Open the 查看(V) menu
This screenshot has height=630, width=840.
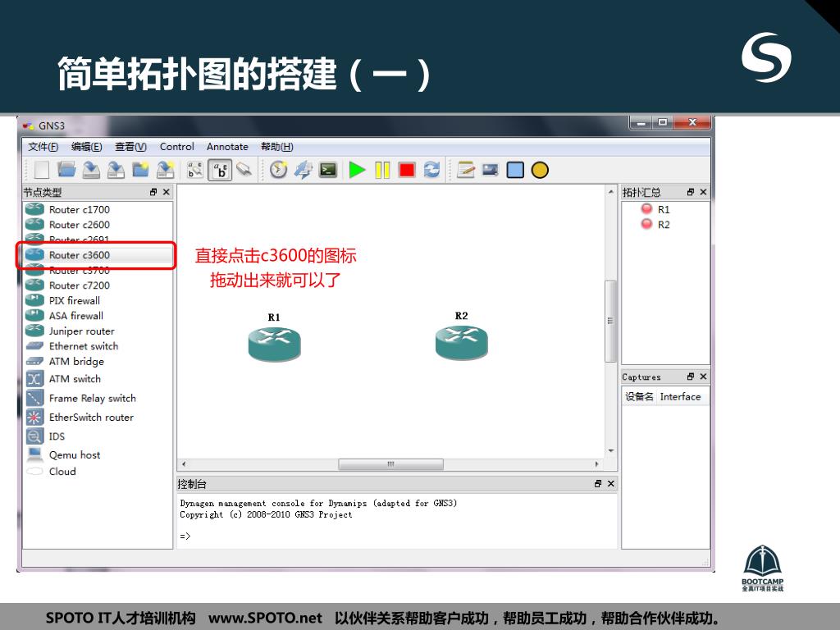click(x=130, y=147)
